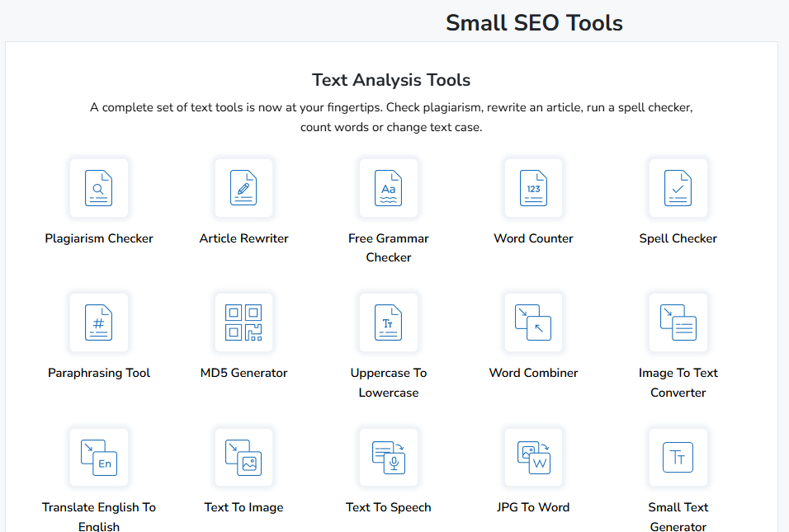
Task: Select the Free Grammar Checker Aa icon
Action: click(389, 188)
